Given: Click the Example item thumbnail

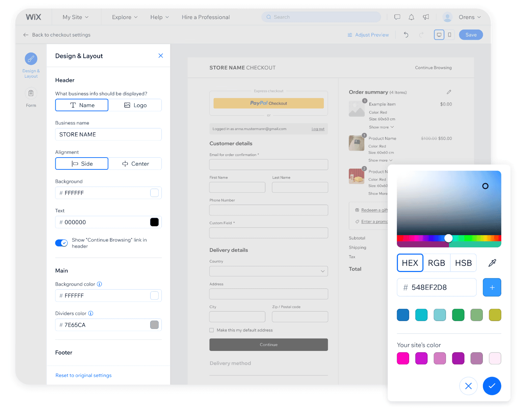Looking at the screenshot, I should 356,109.
